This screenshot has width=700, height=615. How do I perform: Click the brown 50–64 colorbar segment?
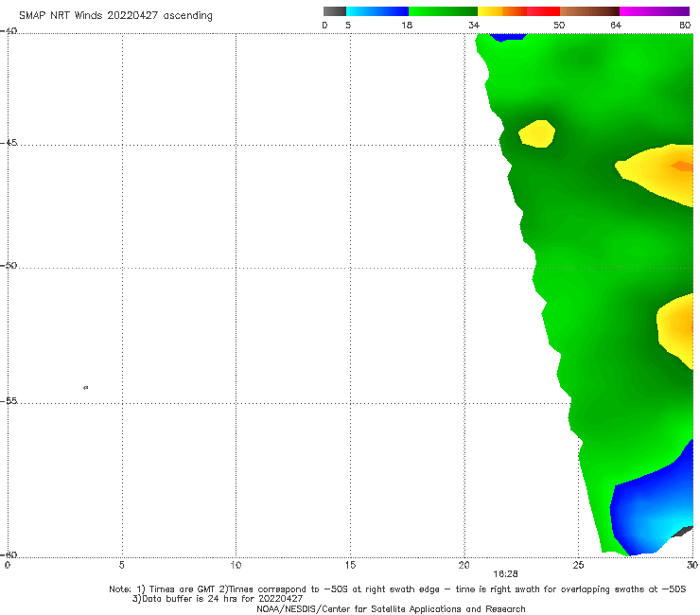point(589,11)
